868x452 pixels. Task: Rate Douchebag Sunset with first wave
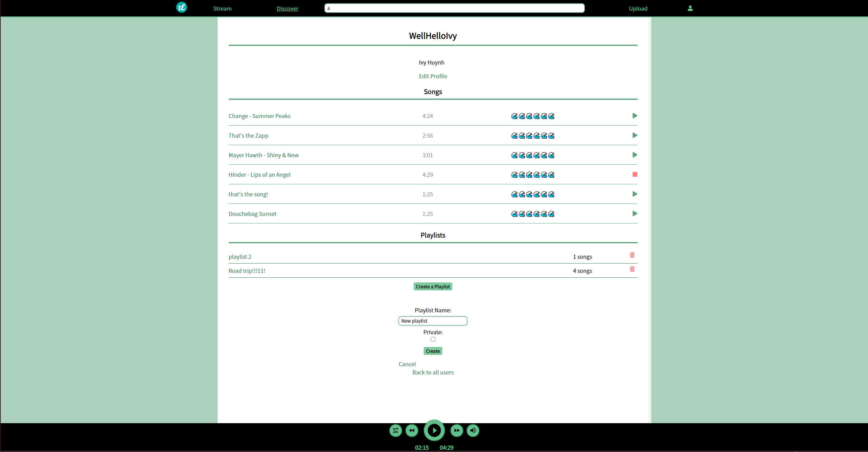(514, 214)
